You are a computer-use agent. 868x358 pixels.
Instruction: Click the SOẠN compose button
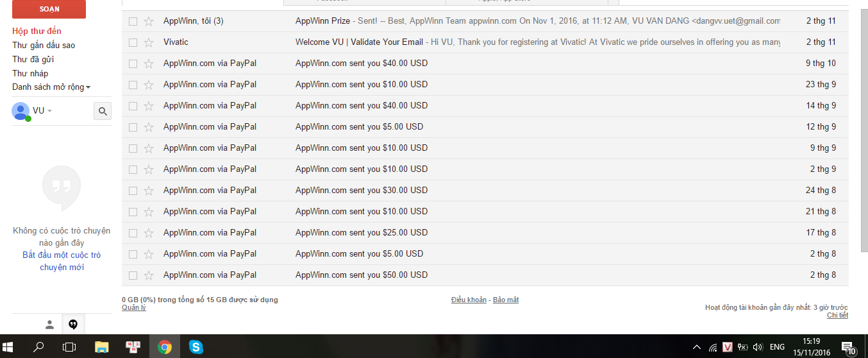tap(49, 9)
